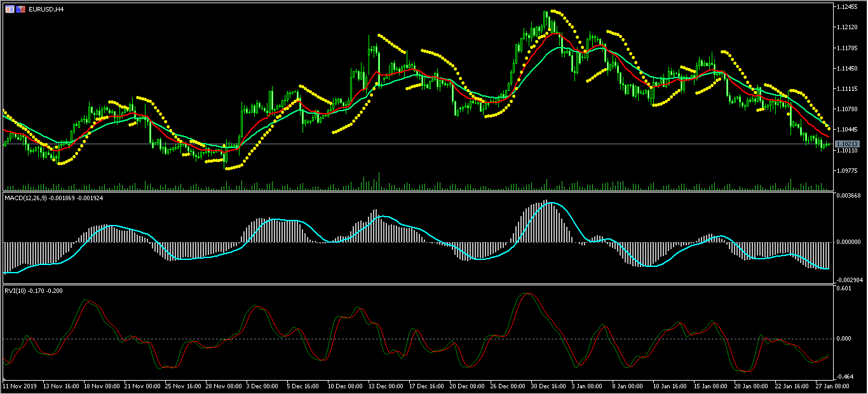Click the 1.09775 price scale label
The width and height of the screenshot is (868, 394).
tap(848, 171)
